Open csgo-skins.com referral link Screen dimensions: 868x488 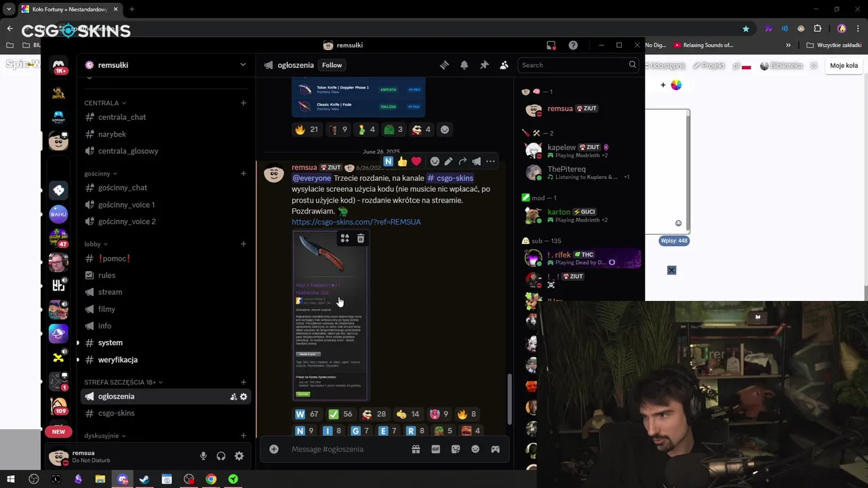[x=356, y=222]
